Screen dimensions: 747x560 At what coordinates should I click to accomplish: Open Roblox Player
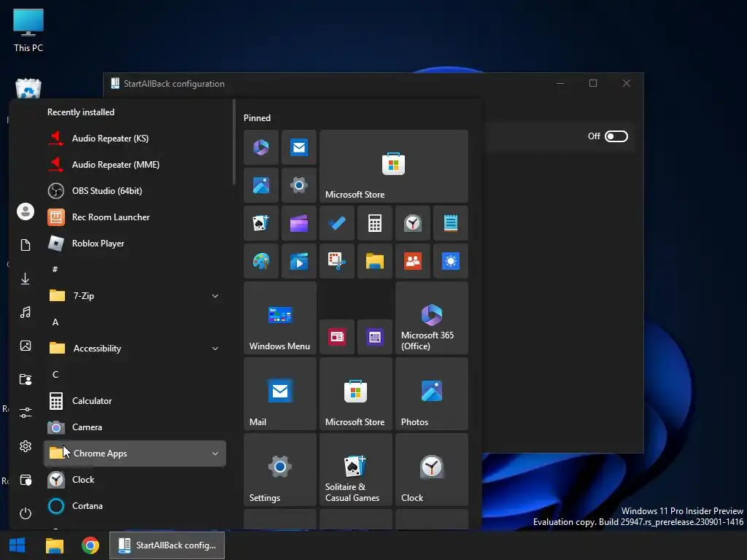135,244
